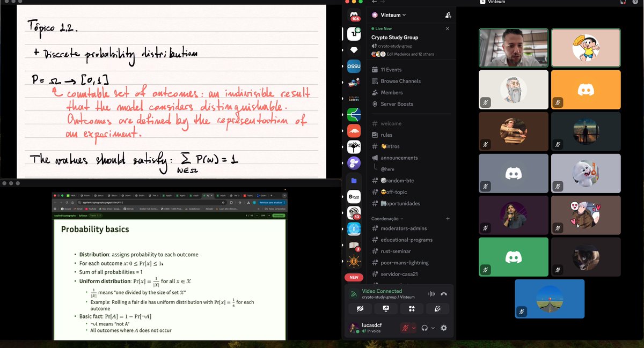Click Reiniciar para atualizar button in browser
Image resolution: width=644 pixels, height=348 pixels.
click(271, 203)
